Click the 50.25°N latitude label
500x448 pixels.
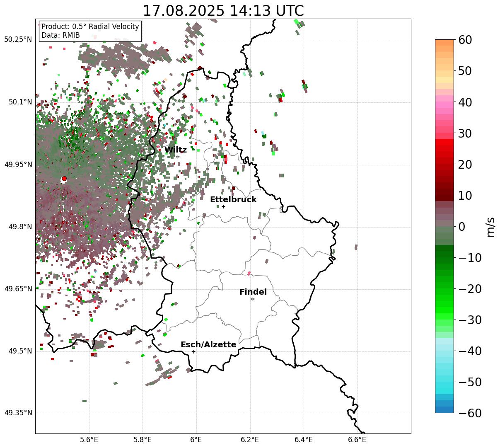18,40
